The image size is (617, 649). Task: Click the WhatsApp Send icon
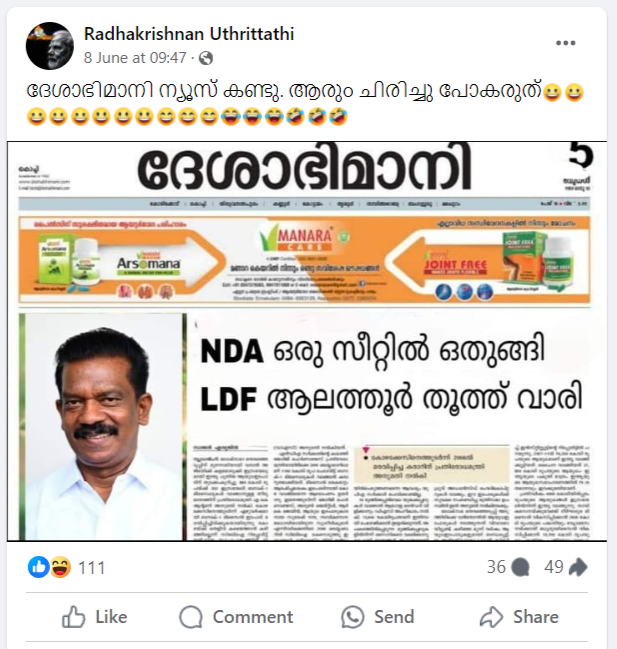353,618
